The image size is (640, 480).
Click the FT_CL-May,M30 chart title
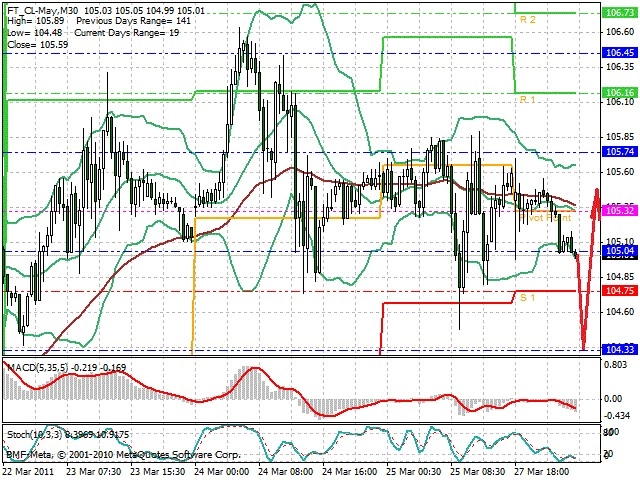[43, 11]
